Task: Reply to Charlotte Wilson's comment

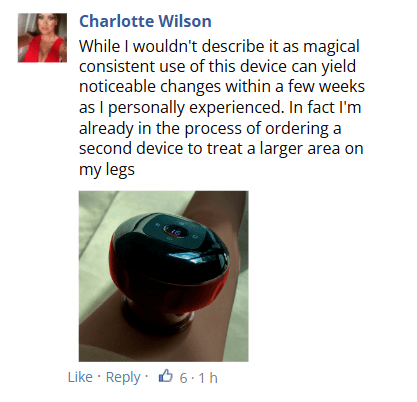Action: [123, 378]
